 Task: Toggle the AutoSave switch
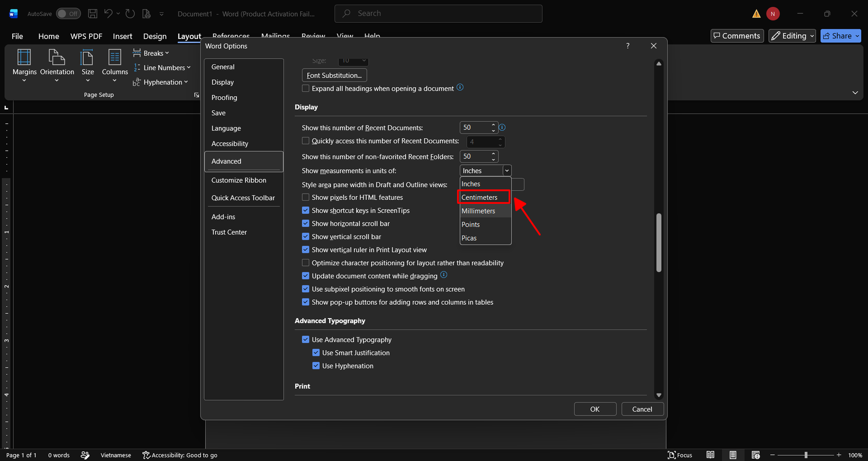(x=68, y=14)
